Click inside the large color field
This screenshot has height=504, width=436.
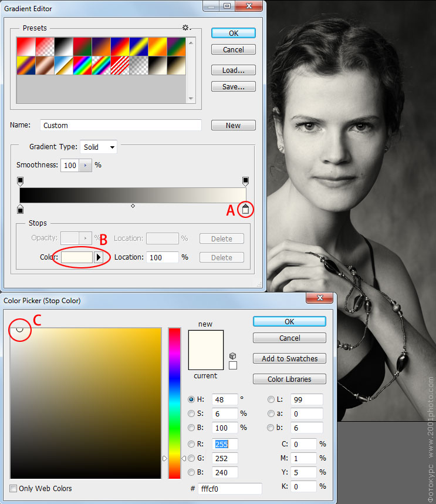86,404
